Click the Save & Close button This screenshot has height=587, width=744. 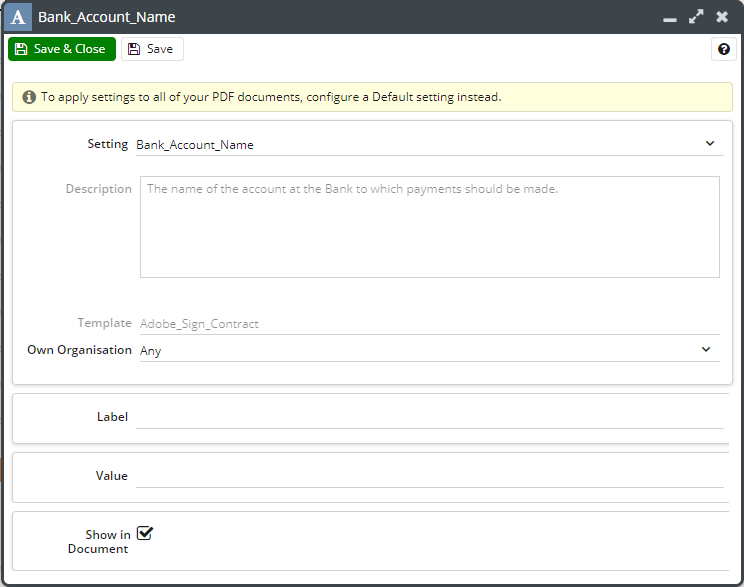(x=61, y=49)
